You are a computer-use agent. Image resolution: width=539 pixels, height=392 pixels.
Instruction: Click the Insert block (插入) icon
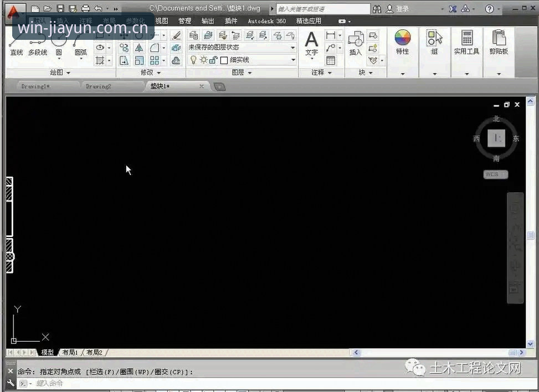click(356, 39)
